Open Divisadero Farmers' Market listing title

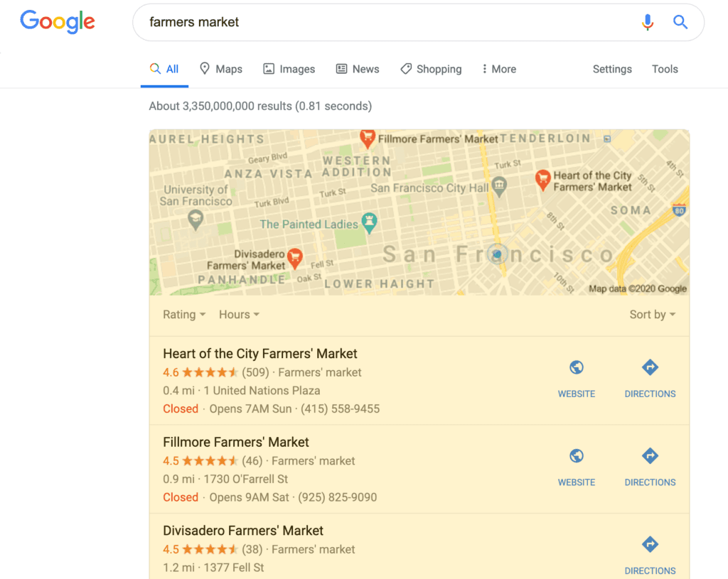click(x=243, y=530)
